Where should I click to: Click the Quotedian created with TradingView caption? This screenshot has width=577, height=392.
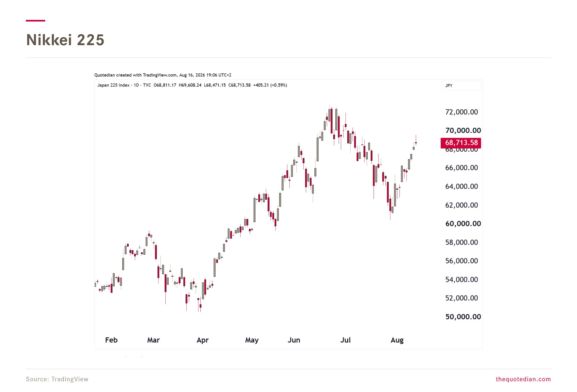(163, 75)
